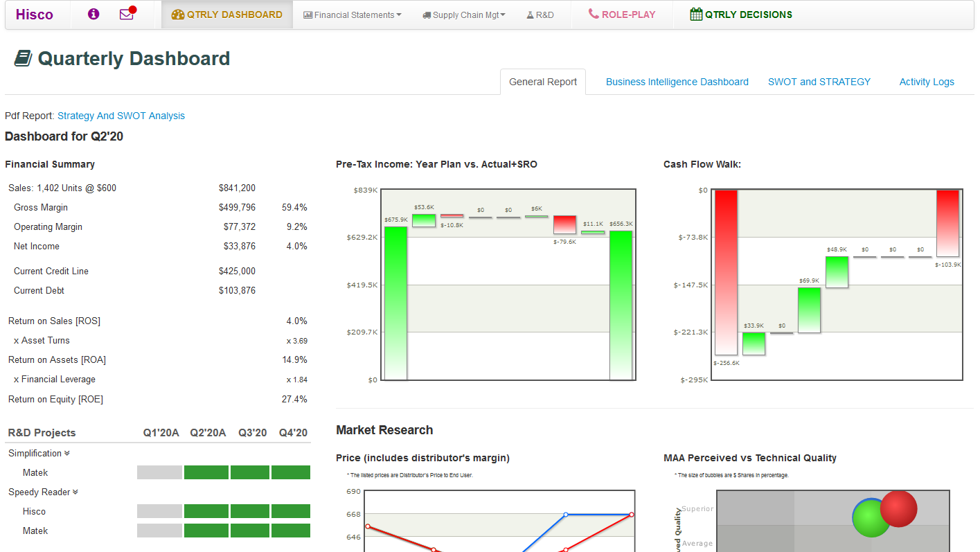Viewport: 980px width, 552px height.
Task: Open the mail envelope notifications icon
Action: [126, 15]
